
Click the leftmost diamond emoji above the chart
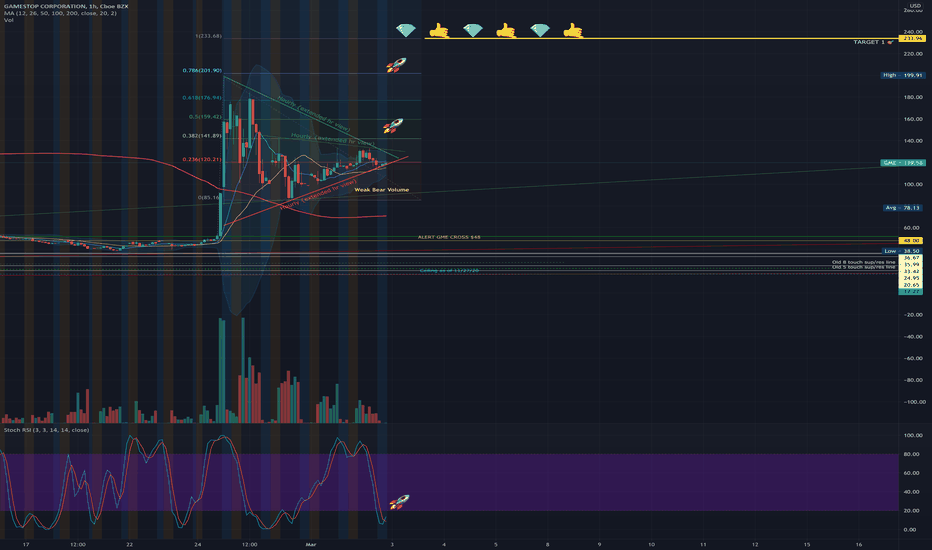pyautogui.click(x=406, y=30)
